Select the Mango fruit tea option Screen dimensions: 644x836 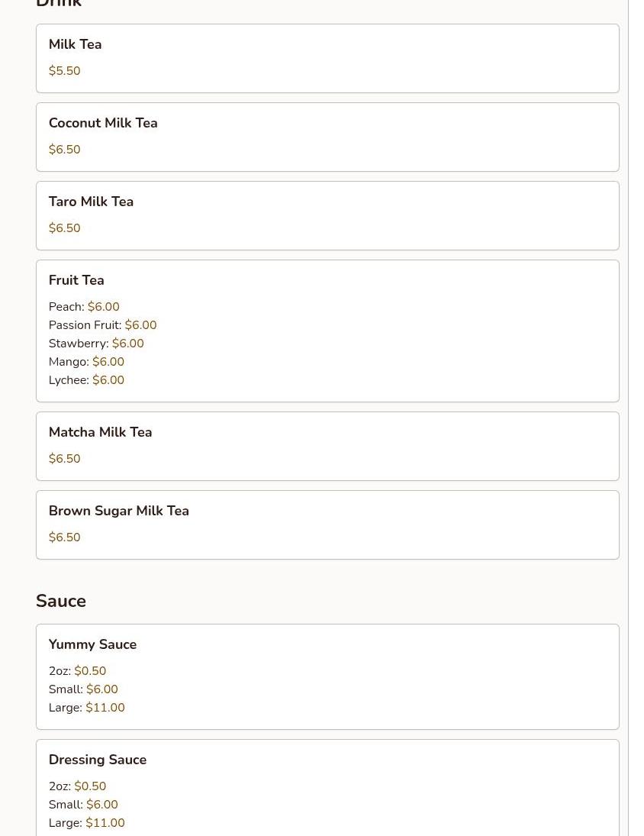coord(86,362)
